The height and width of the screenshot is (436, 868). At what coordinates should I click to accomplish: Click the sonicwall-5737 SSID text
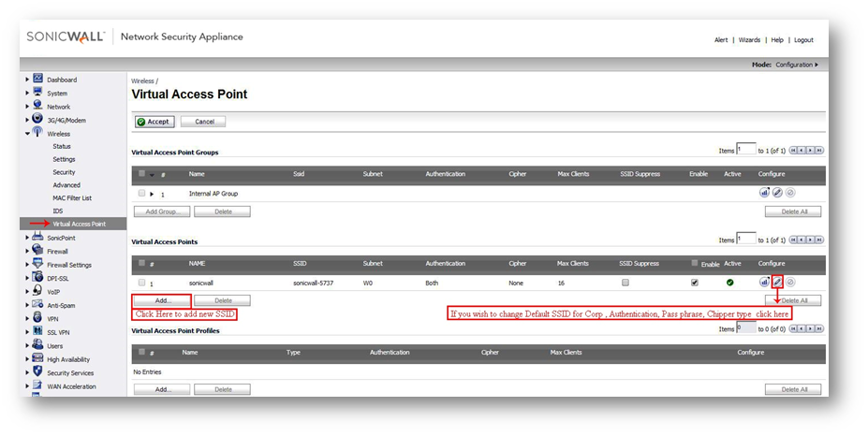(x=314, y=283)
